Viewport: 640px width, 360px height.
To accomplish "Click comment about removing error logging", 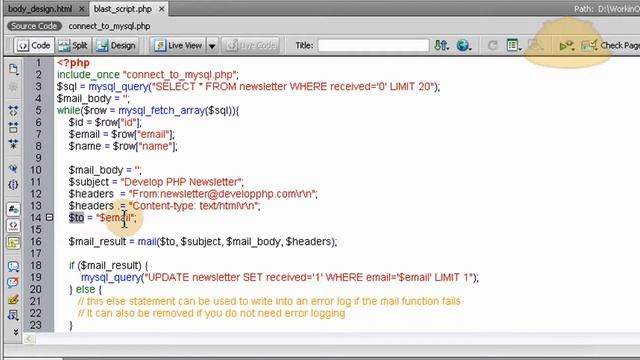I will (x=211, y=313).
